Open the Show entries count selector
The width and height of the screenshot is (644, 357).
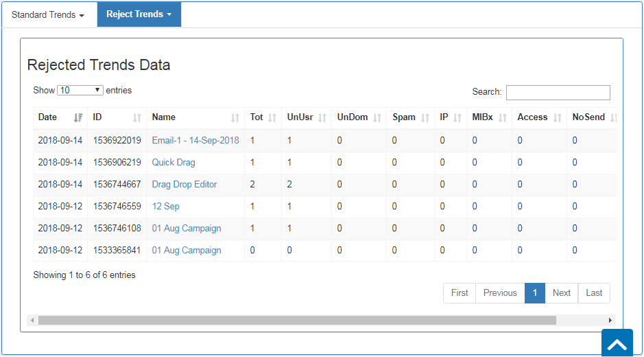click(80, 91)
